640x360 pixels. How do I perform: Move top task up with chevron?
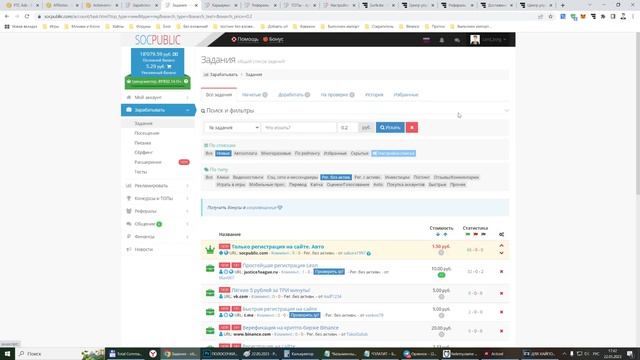(x=501, y=246)
